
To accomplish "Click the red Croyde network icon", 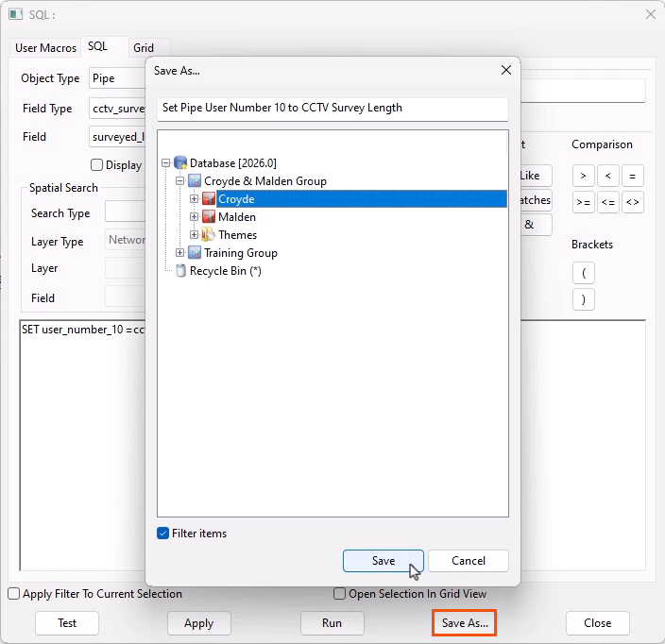I will 209,199.
